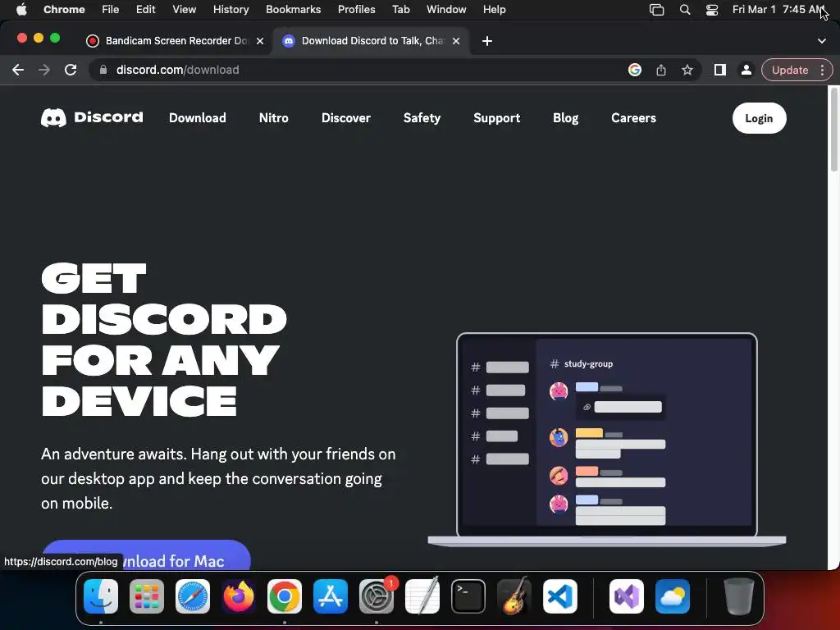Viewport: 840px width, 630px height.
Task: Click the Discord logo in the page header
Action: pos(92,118)
